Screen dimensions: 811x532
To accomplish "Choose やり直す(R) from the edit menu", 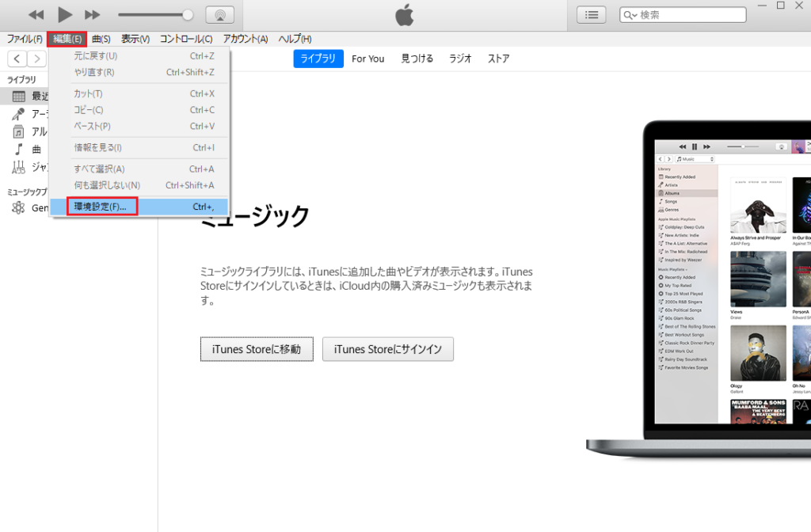I will pos(139,72).
